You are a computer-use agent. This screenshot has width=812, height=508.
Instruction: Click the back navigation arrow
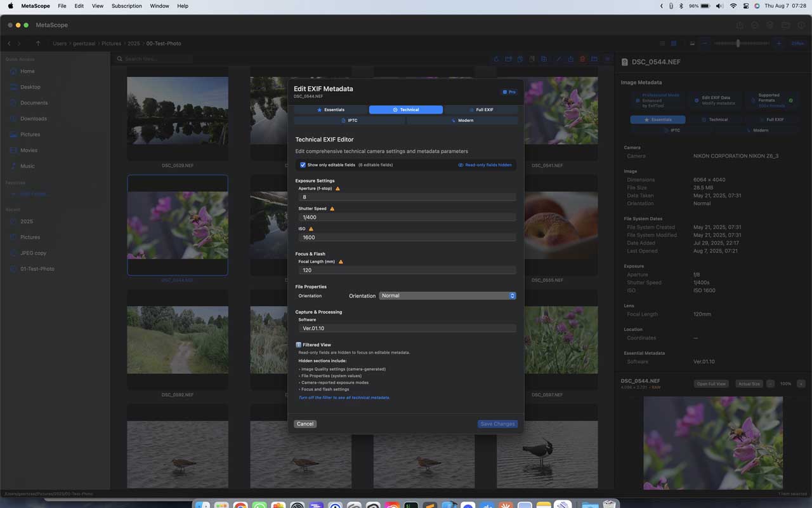tap(9, 44)
